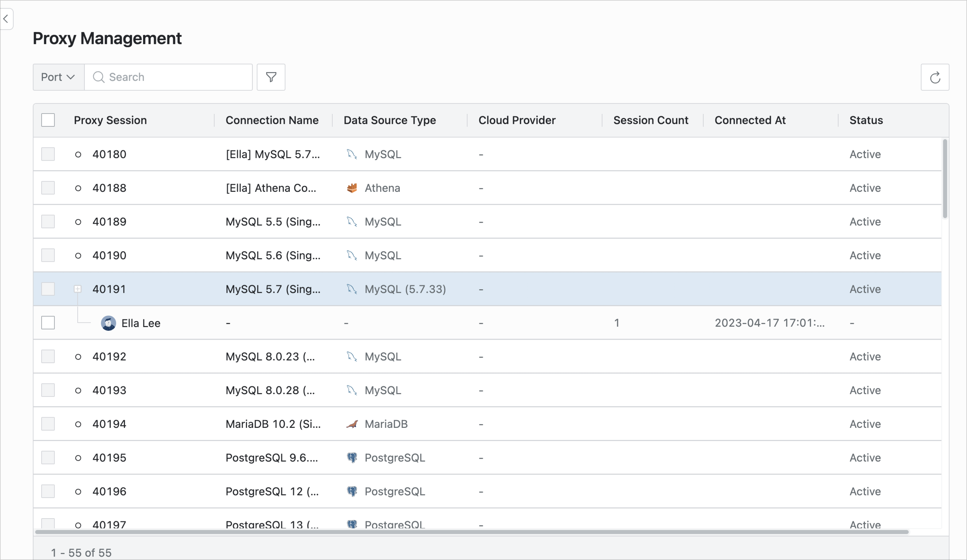Click Ella Lee's avatar
The width and height of the screenshot is (967, 560).
(108, 323)
